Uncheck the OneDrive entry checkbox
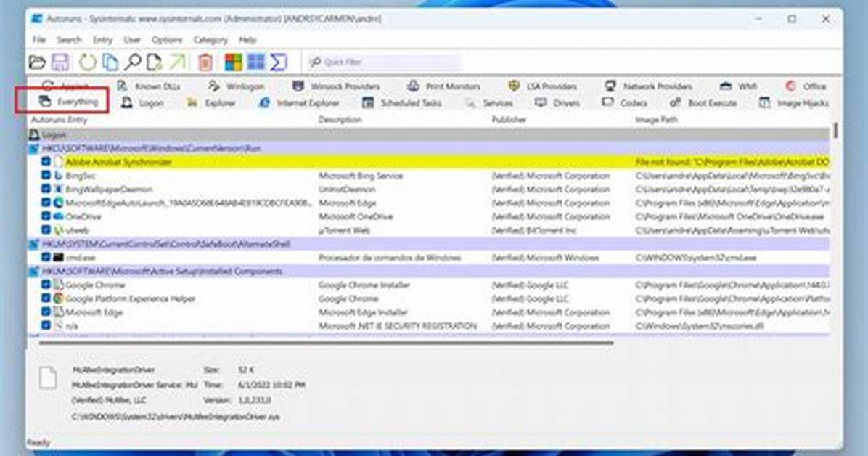This screenshot has width=868, height=456. (46, 216)
